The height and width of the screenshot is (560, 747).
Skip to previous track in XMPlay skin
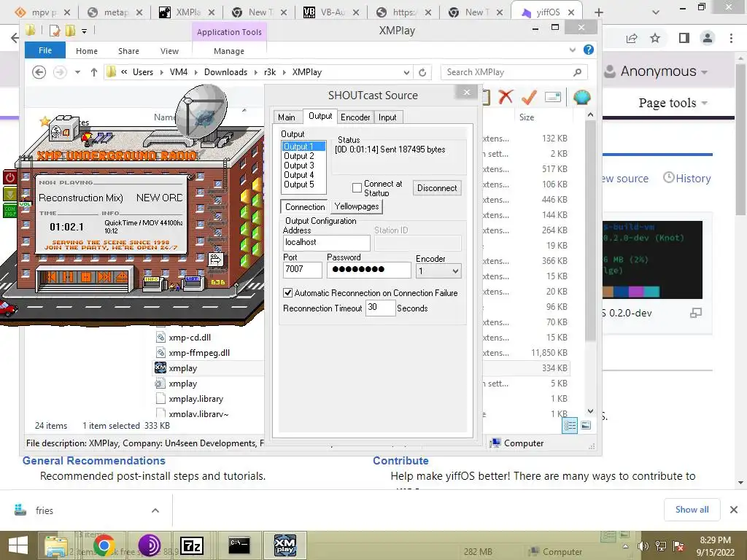pyautogui.click(x=52, y=276)
